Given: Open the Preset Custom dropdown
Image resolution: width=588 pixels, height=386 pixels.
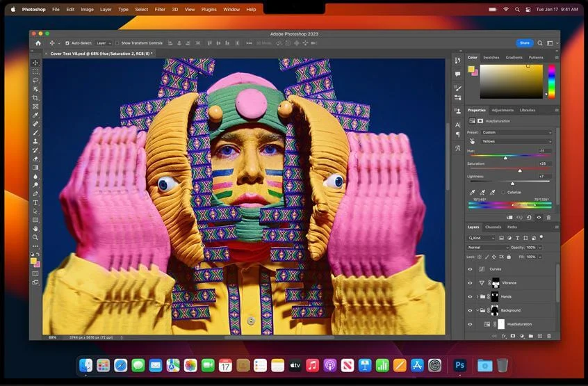Looking at the screenshot, I should 516,132.
